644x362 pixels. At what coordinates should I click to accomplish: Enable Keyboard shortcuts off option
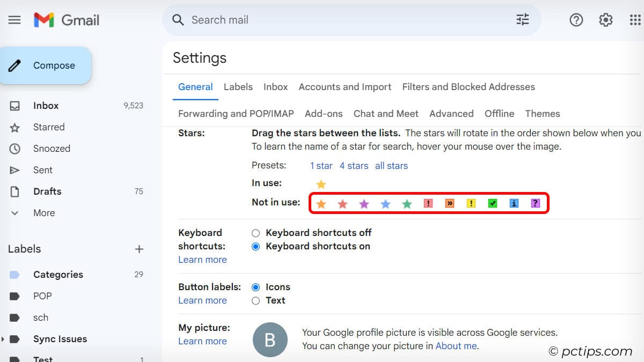coord(256,233)
